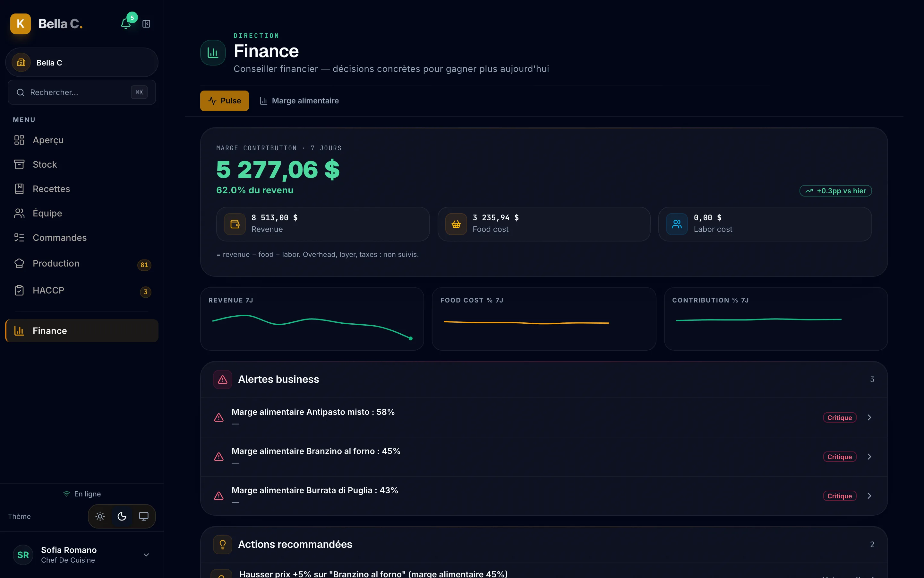Click the Food cost basket icon

456,224
